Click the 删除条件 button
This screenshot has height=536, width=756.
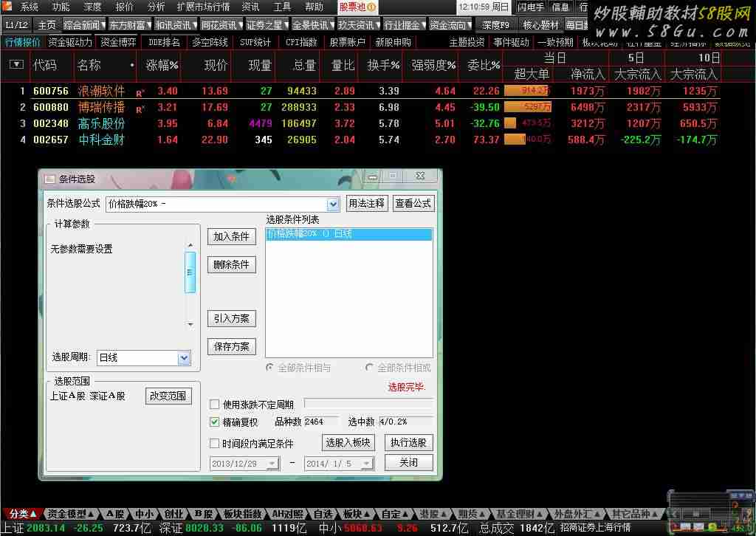231,264
